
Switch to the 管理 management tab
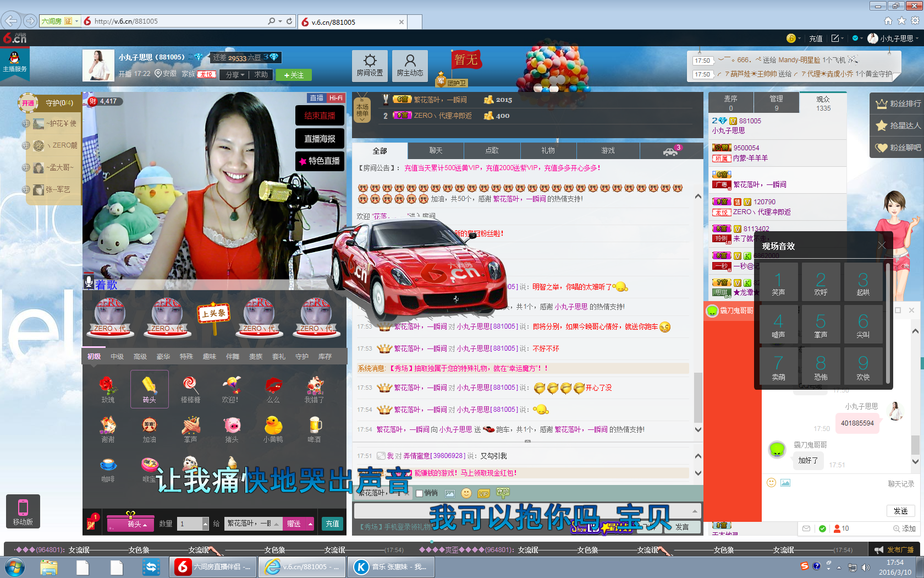[776, 103]
